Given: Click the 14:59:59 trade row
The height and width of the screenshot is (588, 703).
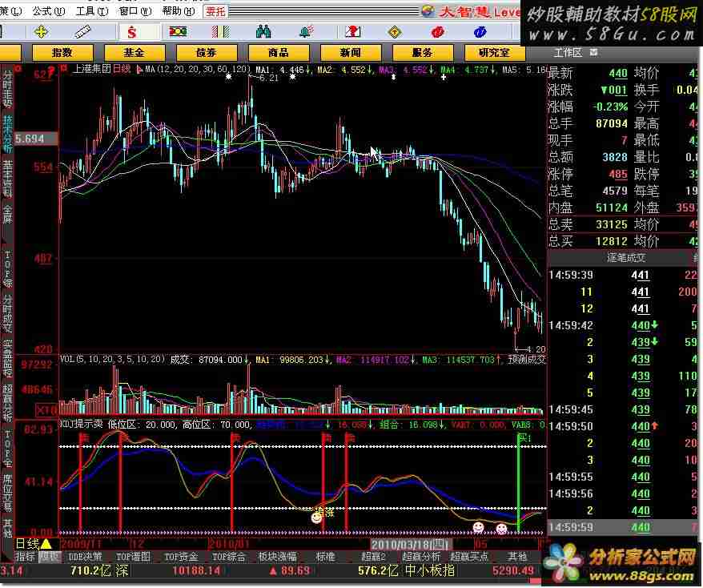Looking at the screenshot, I should pos(623,527).
